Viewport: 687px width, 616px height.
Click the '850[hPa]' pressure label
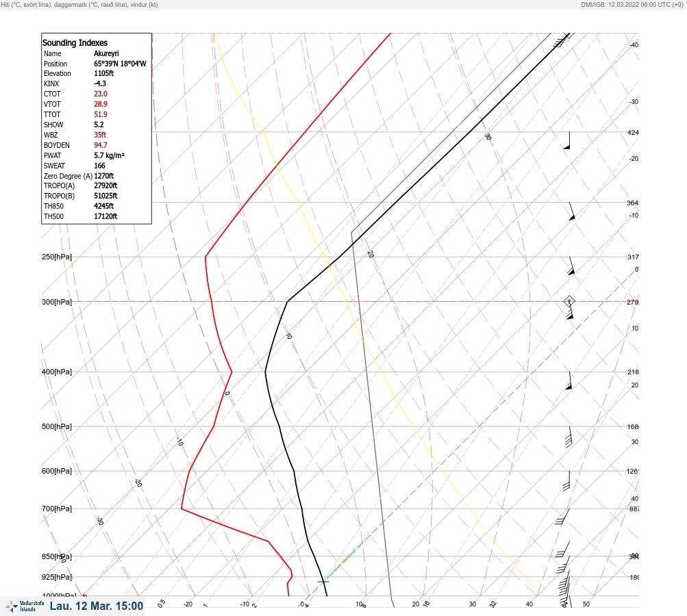[57, 556]
